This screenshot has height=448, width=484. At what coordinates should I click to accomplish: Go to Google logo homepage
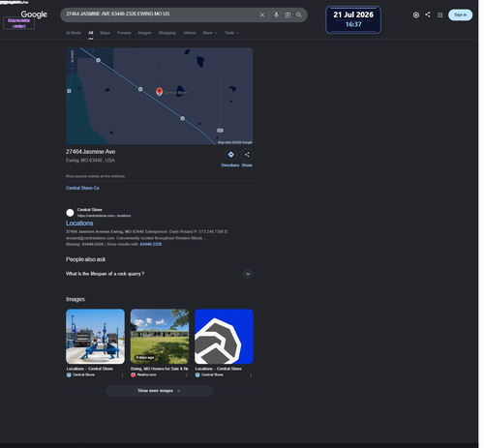[x=34, y=15]
